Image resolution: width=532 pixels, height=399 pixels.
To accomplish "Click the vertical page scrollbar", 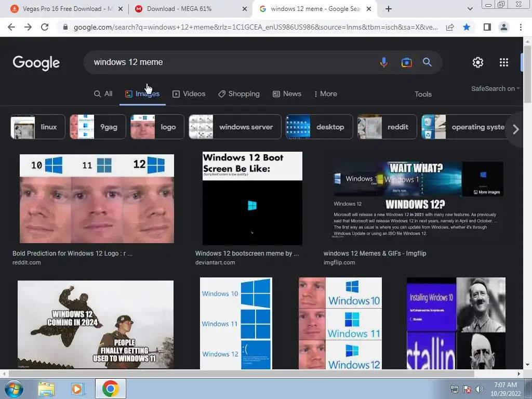I will (527, 75).
